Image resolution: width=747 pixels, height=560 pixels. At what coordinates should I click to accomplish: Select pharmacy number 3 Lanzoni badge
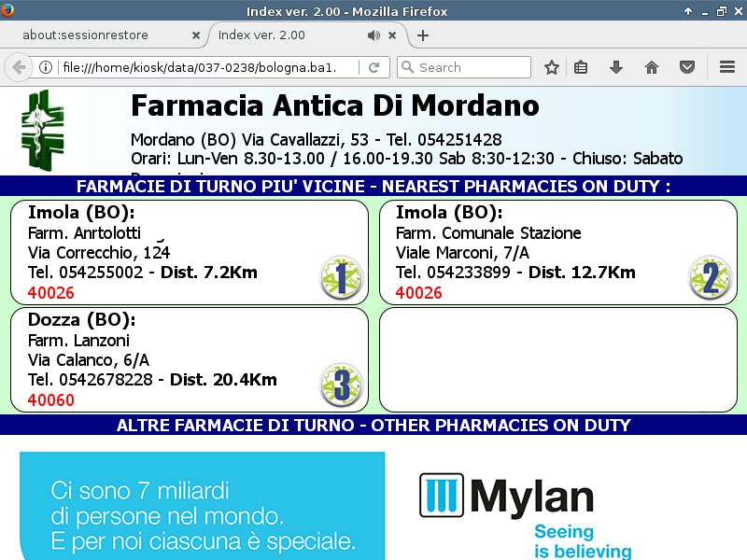pos(341,385)
